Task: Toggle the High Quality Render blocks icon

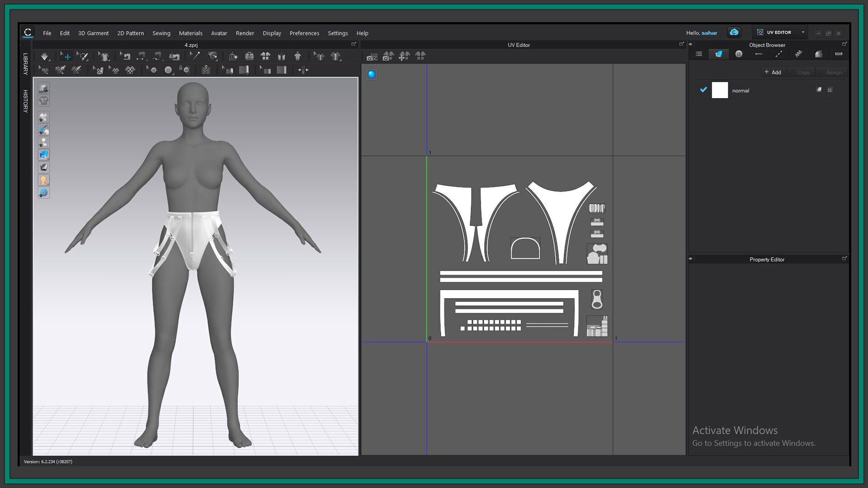Action: point(43,88)
